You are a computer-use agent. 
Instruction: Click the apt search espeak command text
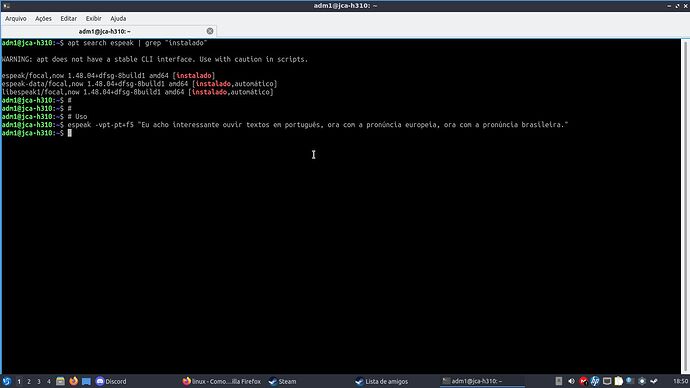pyautogui.click(x=137, y=43)
